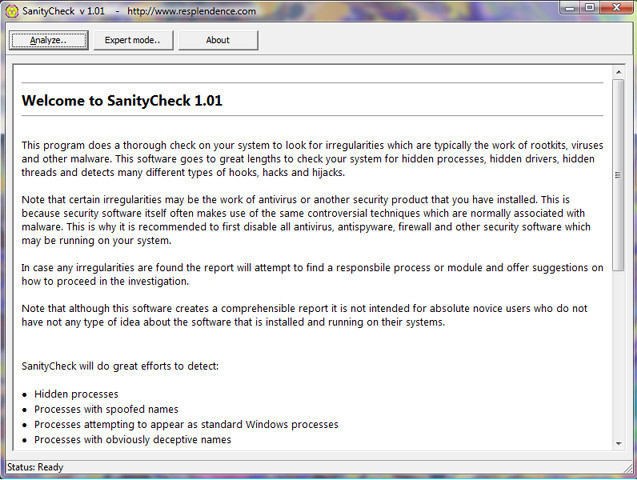Click 'Processes with obviously deceptive names'

[x=132, y=439]
